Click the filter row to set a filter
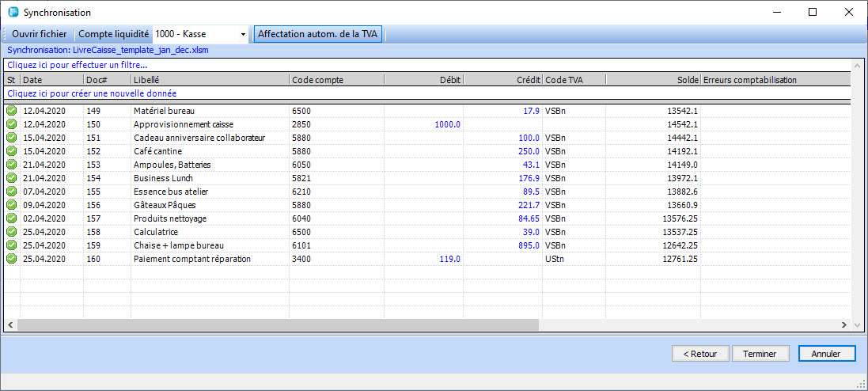The image size is (868, 391). [78, 65]
